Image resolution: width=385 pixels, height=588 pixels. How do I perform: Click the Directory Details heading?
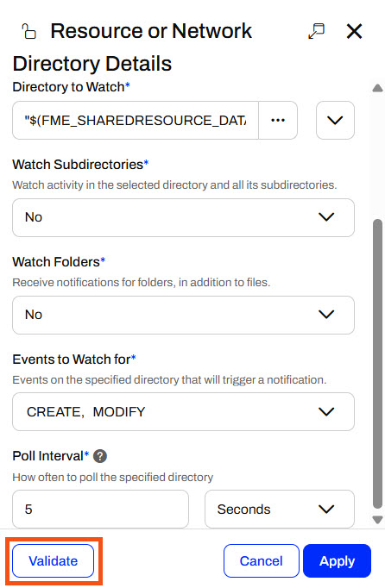(x=92, y=64)
